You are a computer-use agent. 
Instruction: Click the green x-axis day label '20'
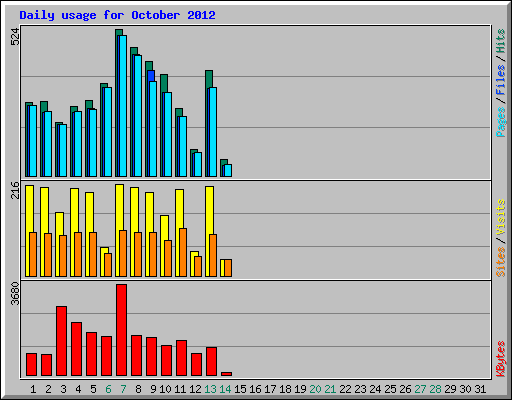(315, 389)
